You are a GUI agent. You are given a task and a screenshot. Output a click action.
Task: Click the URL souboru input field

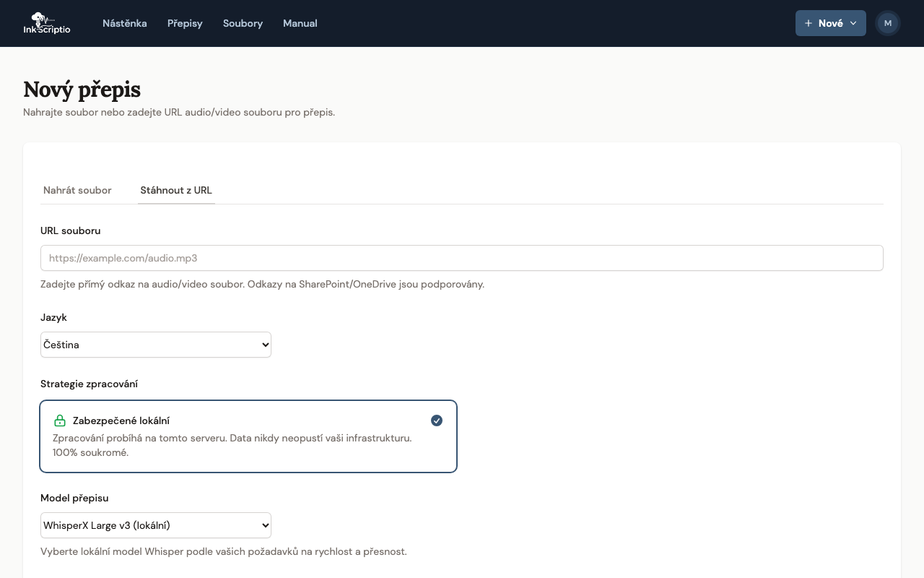pyautogui.click(x=462, y=258)
